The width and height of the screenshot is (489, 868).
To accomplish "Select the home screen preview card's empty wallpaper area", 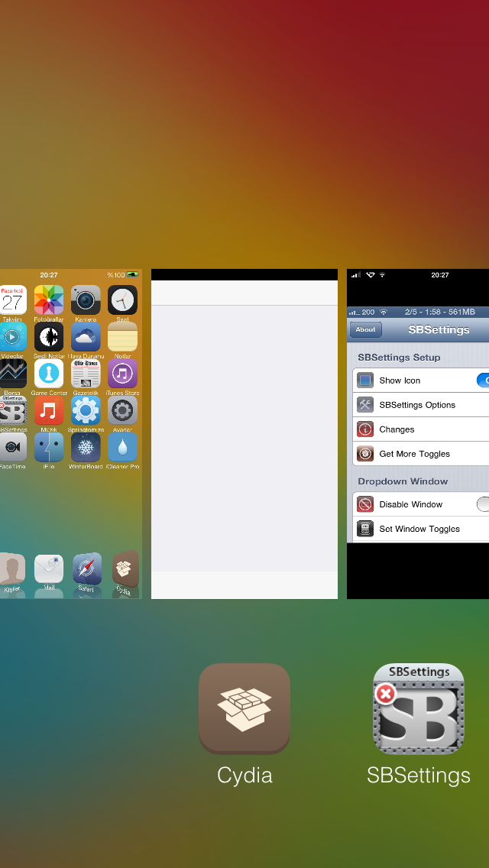I will pyautogui.click(x=71, y=510).
